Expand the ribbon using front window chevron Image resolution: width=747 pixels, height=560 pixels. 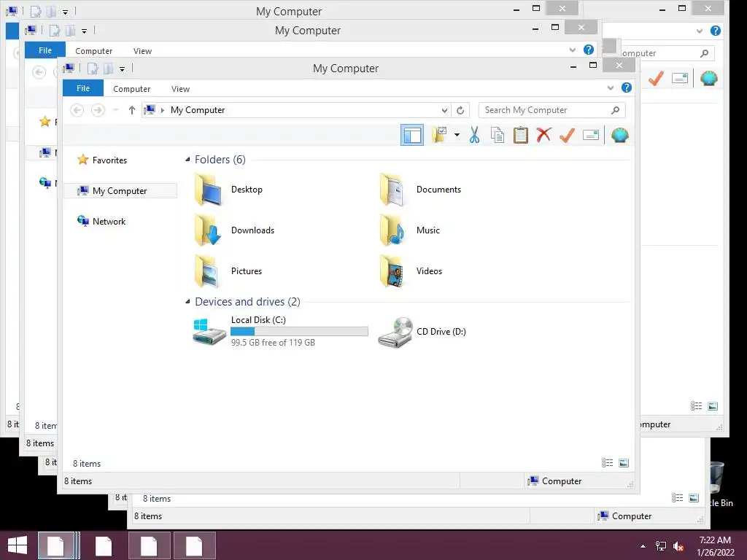pyautogui.click(x=611, y=88)
